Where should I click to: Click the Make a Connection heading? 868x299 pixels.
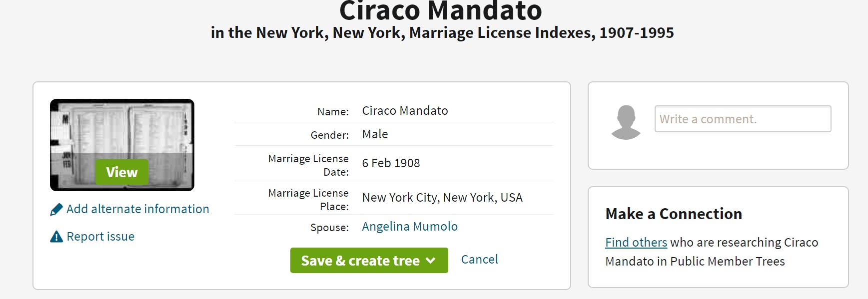click(674, 214)
